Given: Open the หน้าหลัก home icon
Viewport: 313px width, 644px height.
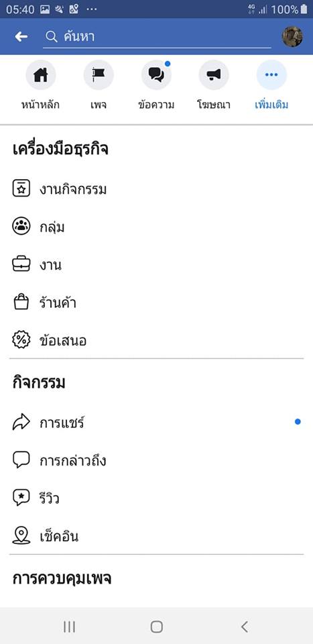Looking at the screenshot, I should [41, 74].
